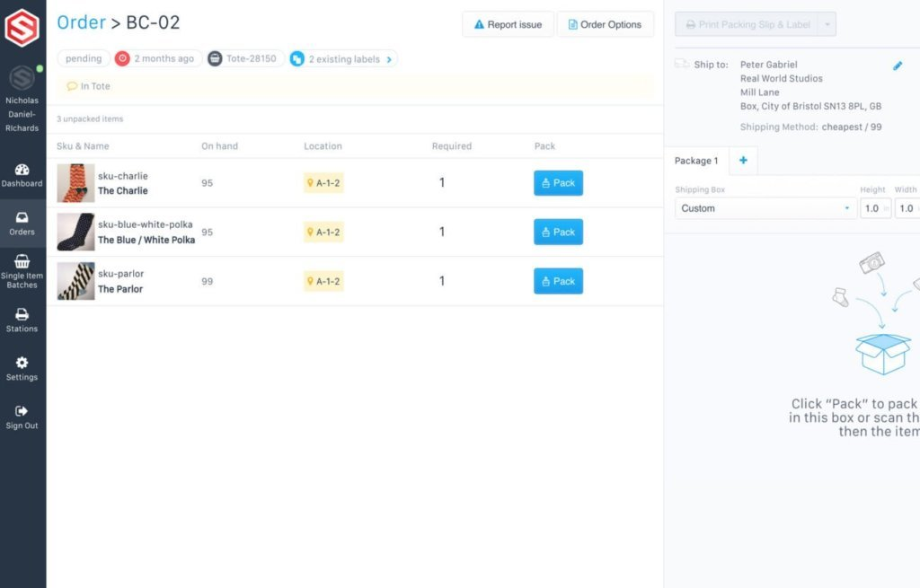Image resolution: width=920 pixels, height=588 pixels.
Task: Select the Single Item Batches sidebar icon
Action: [22, 262]
